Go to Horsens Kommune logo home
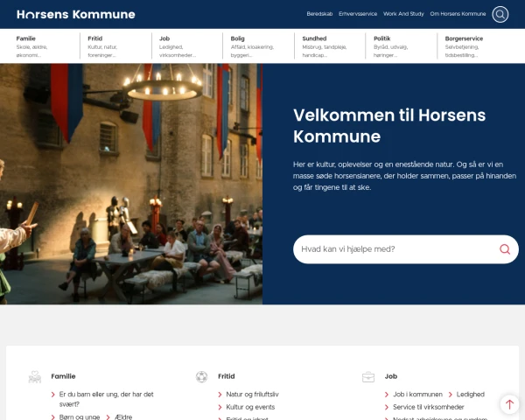 [76, 14]
